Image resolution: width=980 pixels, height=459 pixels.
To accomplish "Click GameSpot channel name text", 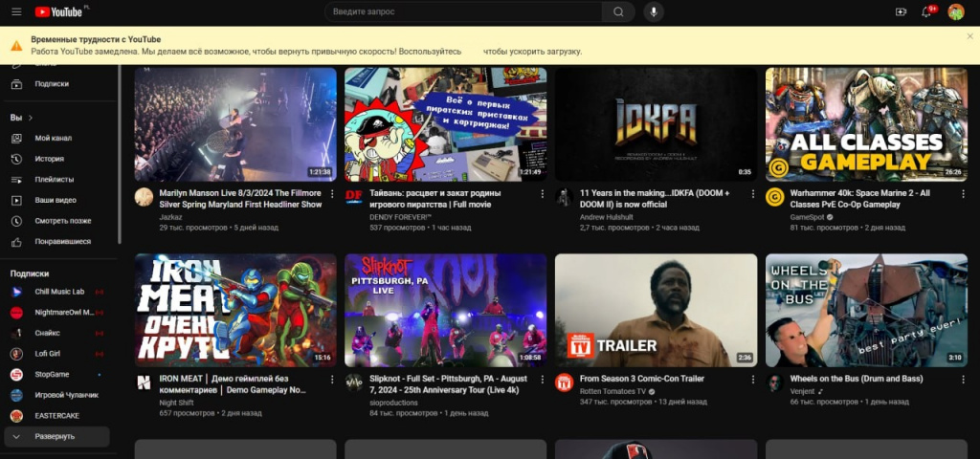I will (807, 217).
